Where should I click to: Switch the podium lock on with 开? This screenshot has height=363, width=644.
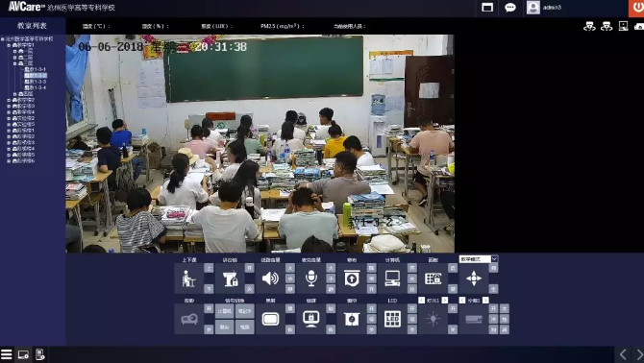point(249,268)
